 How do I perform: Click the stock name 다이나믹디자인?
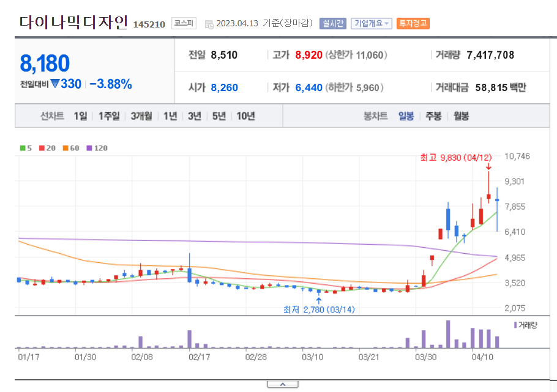click(73, 23)
